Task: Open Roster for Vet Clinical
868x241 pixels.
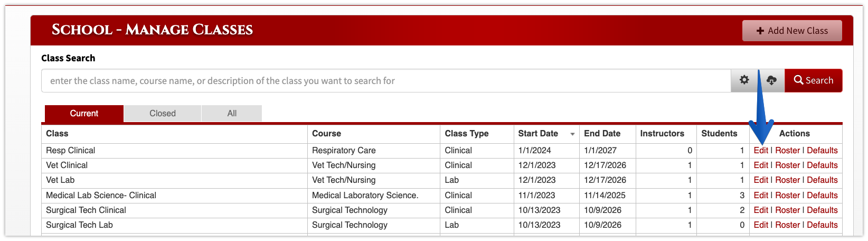Action: click(788, 165)
